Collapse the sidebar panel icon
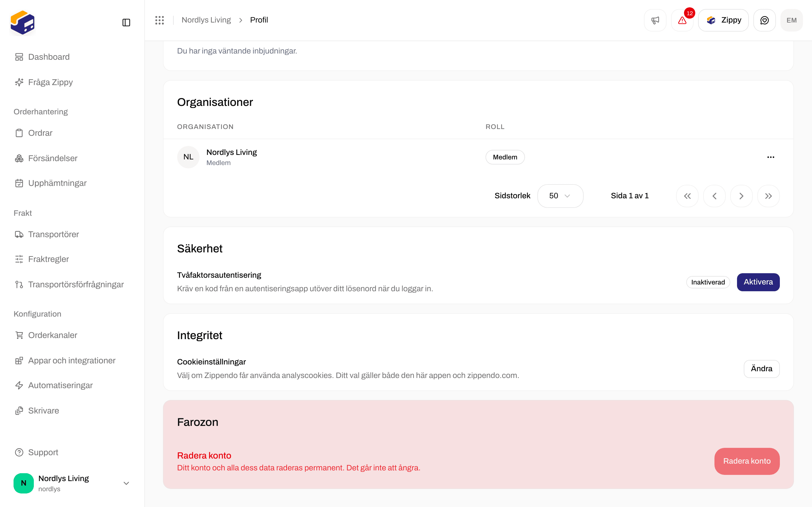The height and width of the screenshot is (507, 812). [126, 23]
